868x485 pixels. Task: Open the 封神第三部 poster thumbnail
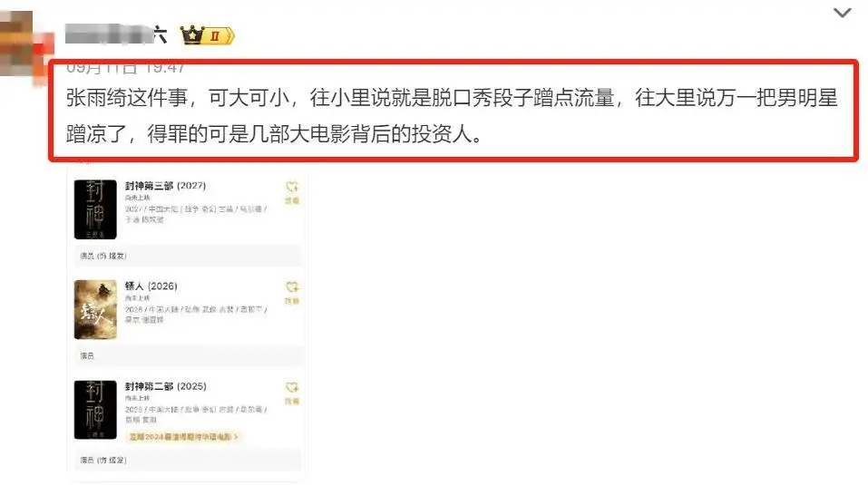tap(95, 209)
